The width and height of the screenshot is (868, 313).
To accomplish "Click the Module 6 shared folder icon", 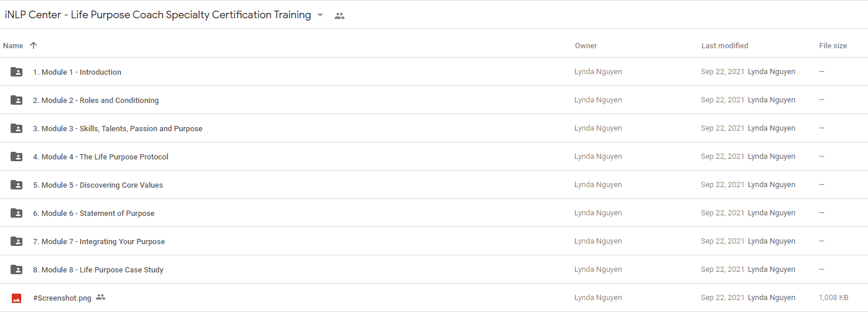I will click(x=16, y=213).
